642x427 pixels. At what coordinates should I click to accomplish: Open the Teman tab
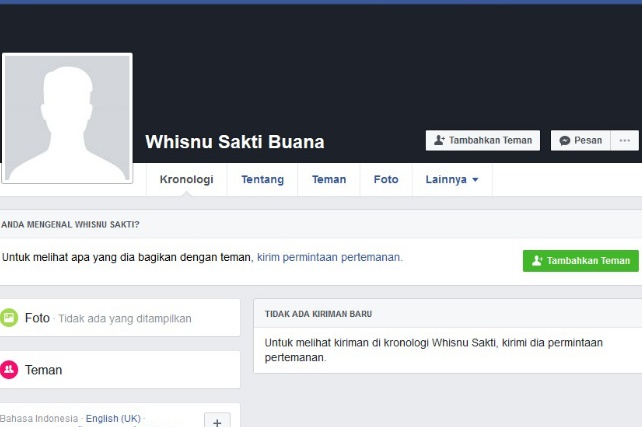[x=329, y=179]
